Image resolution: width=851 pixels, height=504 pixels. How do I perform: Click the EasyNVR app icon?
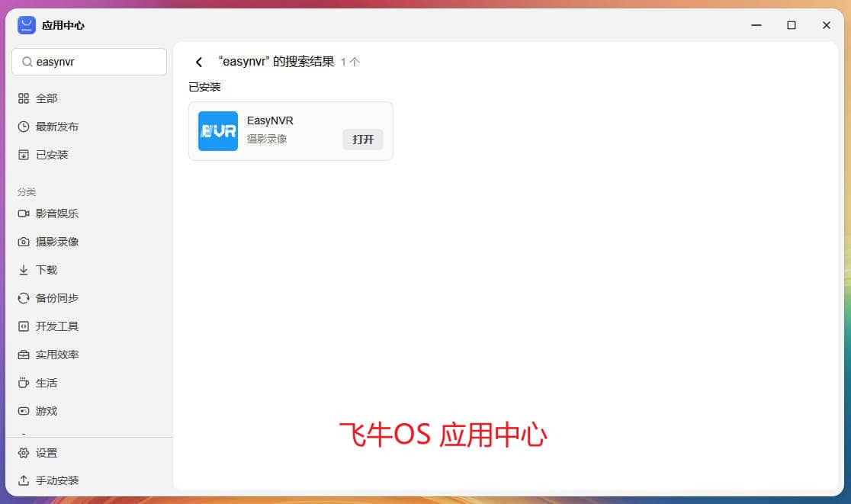217,130
